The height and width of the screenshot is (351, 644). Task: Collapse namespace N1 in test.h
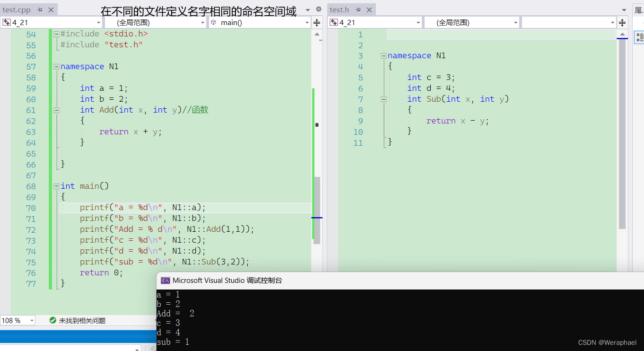[383, 56]
